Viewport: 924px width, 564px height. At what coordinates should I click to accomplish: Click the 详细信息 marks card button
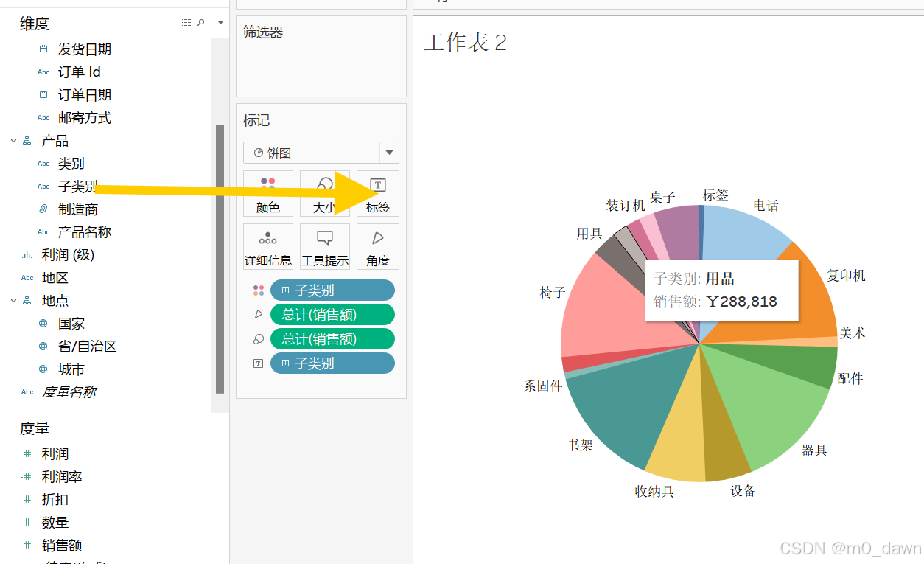point(268,247)
